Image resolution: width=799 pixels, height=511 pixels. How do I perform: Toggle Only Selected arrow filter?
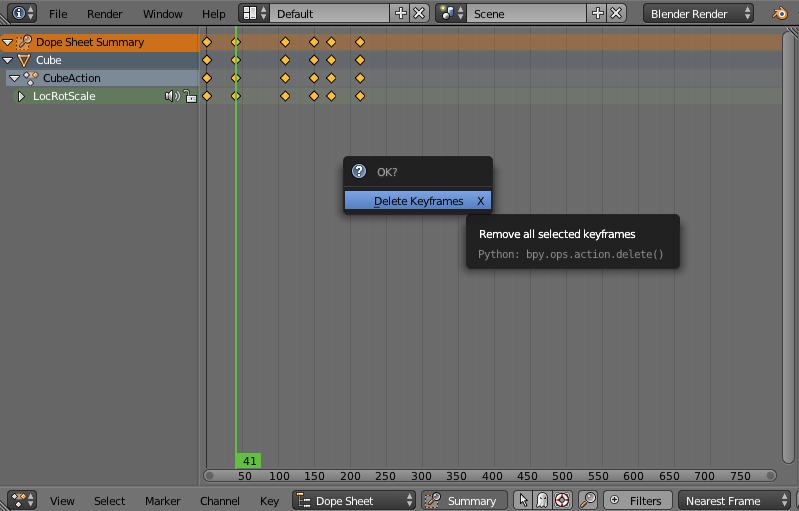pyautogui.click(x=523, y=500)
